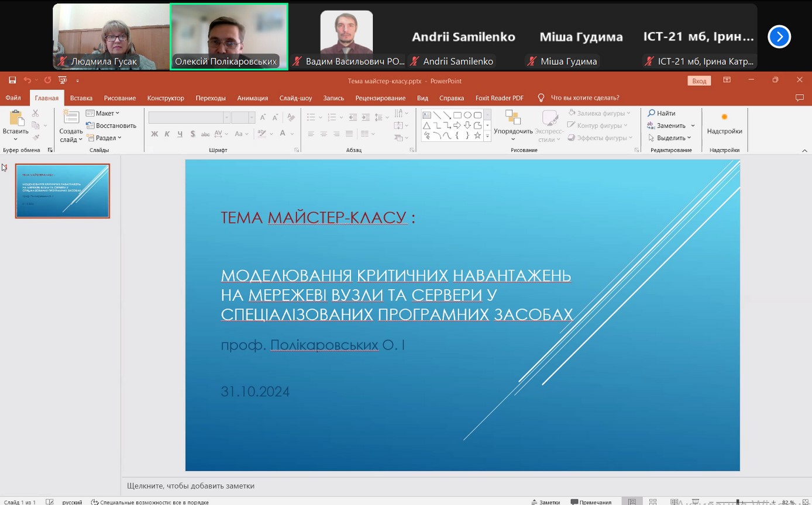
Task: Start slideshow from quick access toolbar icon
Action: [63, 80]
